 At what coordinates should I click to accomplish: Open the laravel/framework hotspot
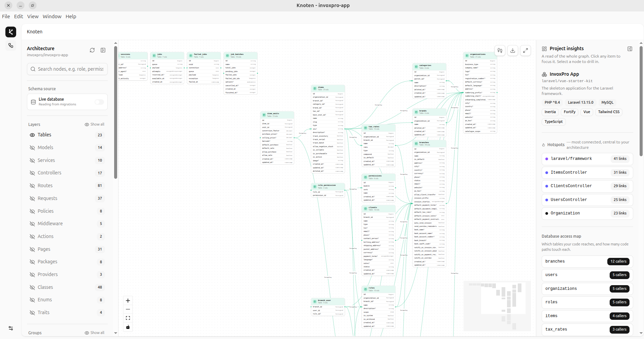pyautogui.click(x=587, y=159)
